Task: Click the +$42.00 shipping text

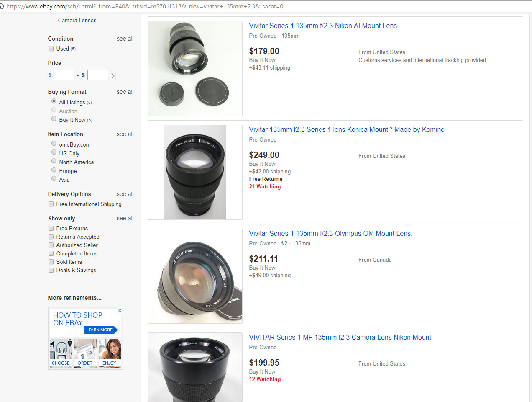Action: (x=270, y=171)
